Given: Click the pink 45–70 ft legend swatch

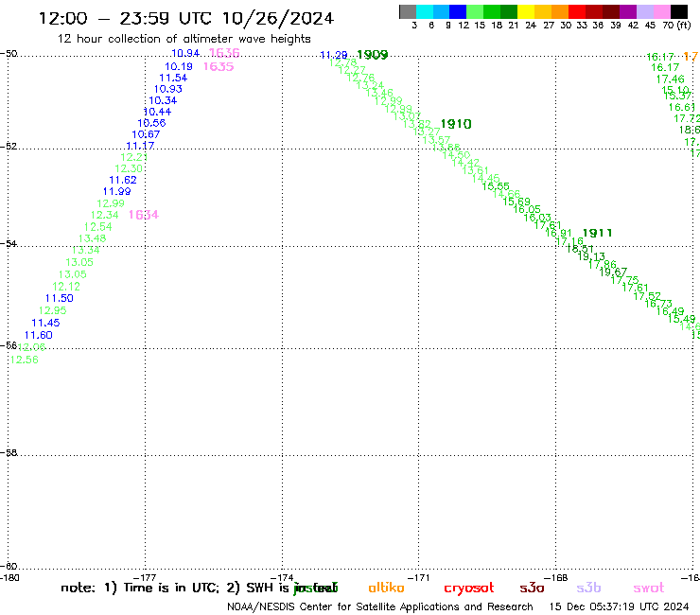Looking at the screenshot, I should [x=661, y=11].
